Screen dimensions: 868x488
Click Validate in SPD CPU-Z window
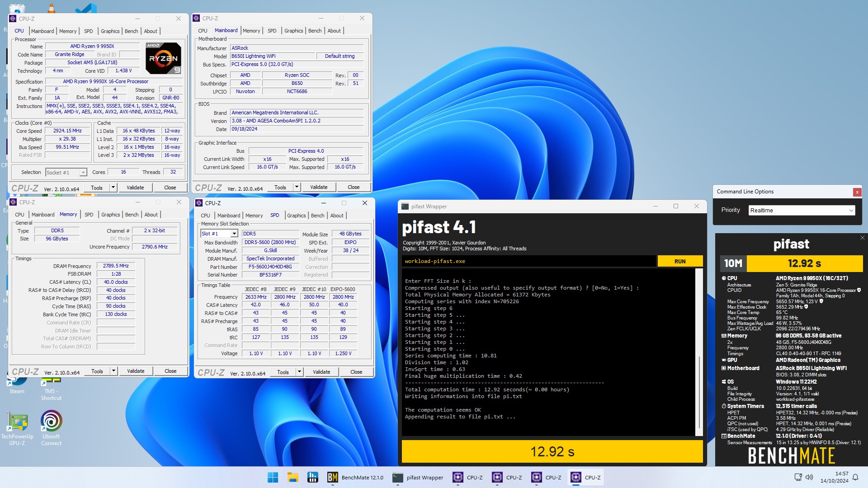pos(321,372)
